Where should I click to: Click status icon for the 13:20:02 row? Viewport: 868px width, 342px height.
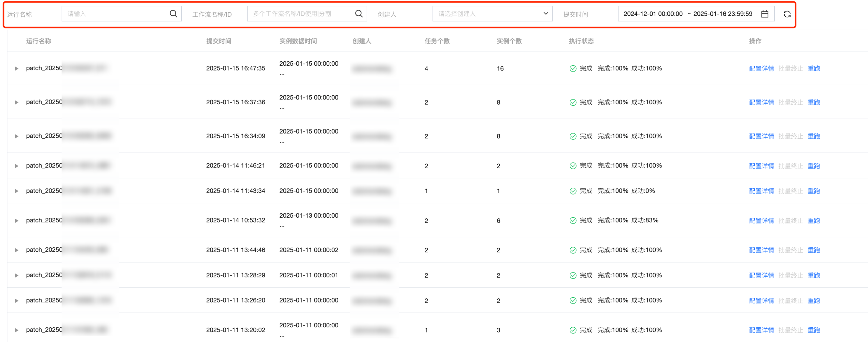573,330
